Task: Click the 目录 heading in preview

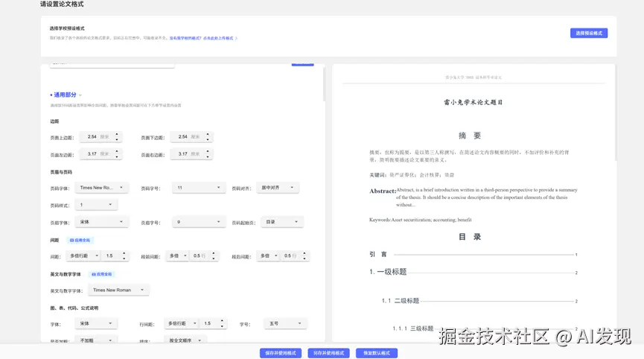Action: point(470,237)
